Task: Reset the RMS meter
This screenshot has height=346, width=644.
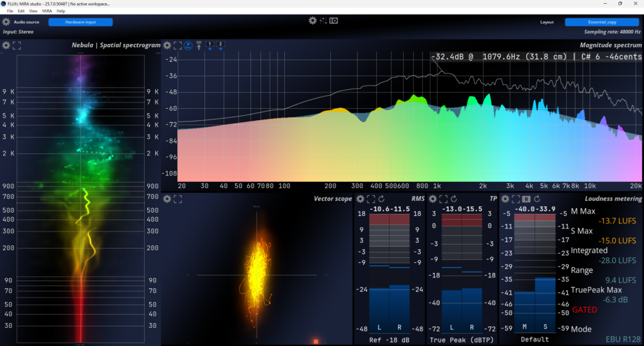Action: pos(381,199)
